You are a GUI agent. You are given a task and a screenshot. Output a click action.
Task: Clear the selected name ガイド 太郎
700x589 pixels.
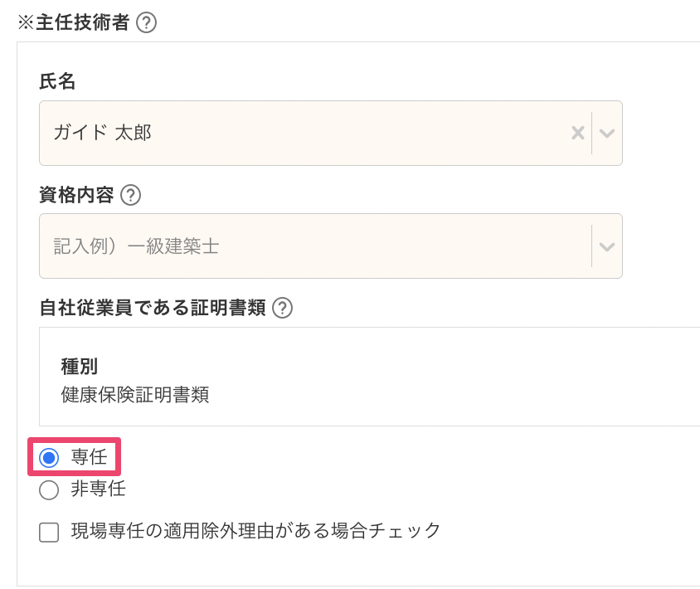[578, 133]
